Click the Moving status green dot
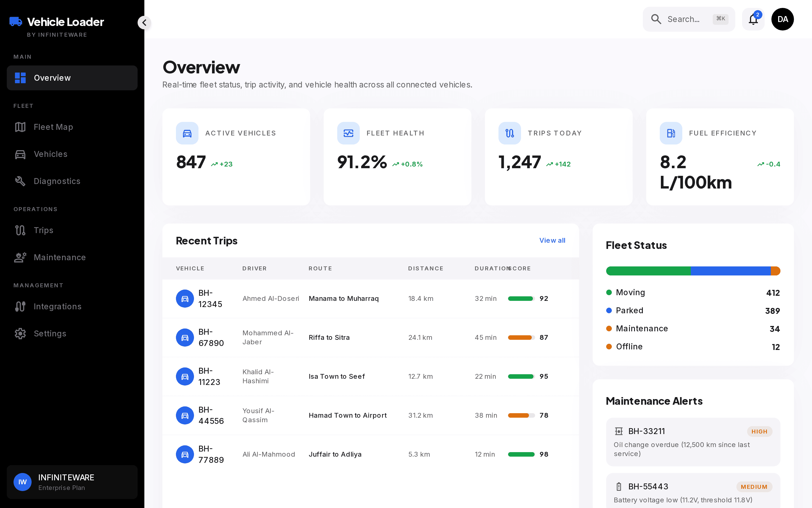The image size is (812, 508). coord(609,292)
